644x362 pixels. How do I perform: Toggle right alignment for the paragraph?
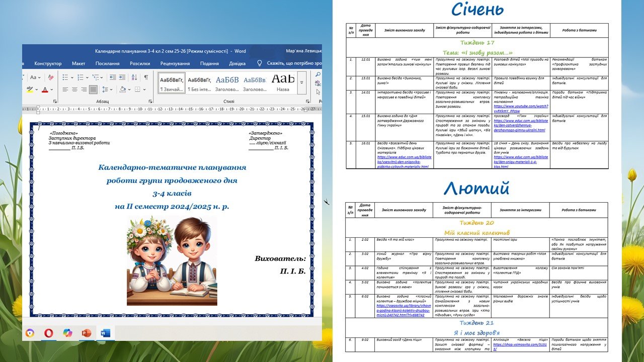click(x=84, y=89)
